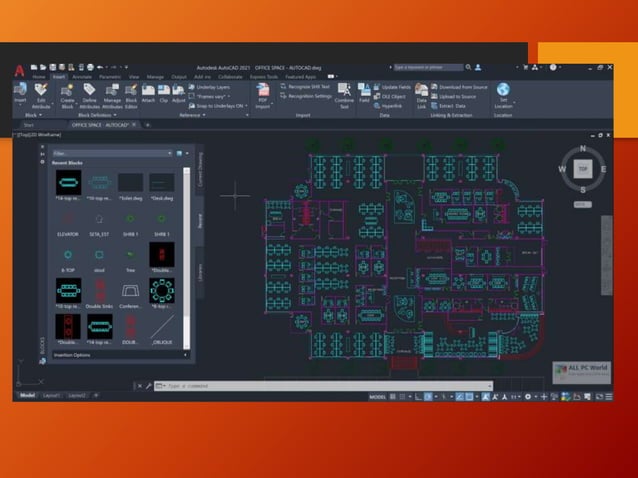638x478 pixels.
Task: Click the PDF Import icon
Action: 263,92
